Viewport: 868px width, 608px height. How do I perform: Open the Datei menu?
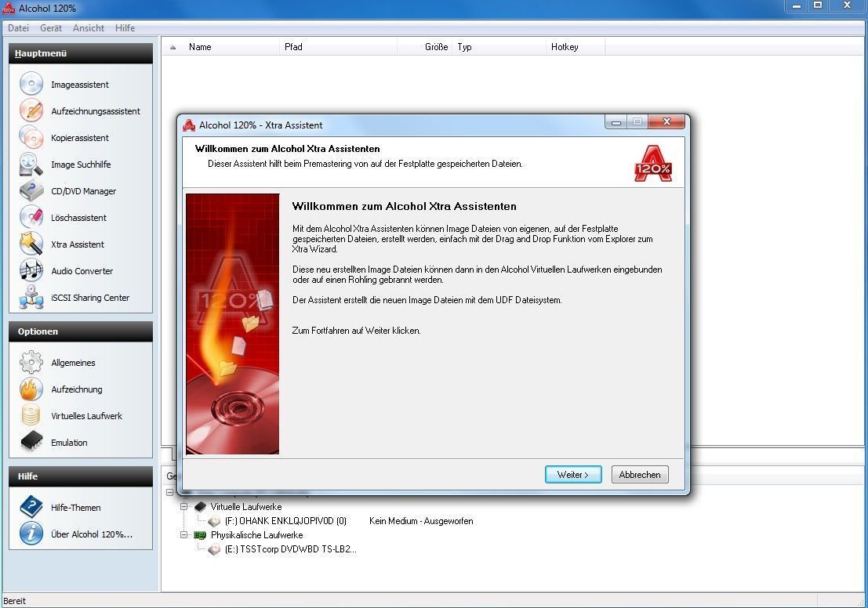pos(18,27)
